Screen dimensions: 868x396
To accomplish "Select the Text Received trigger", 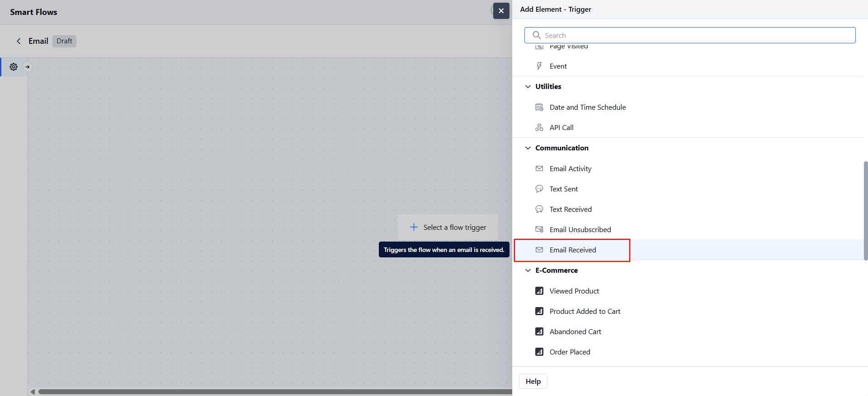I will coord(689,209).
